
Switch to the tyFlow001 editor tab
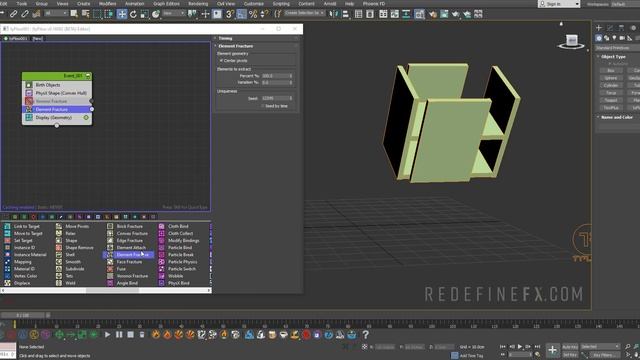(16, 38)
